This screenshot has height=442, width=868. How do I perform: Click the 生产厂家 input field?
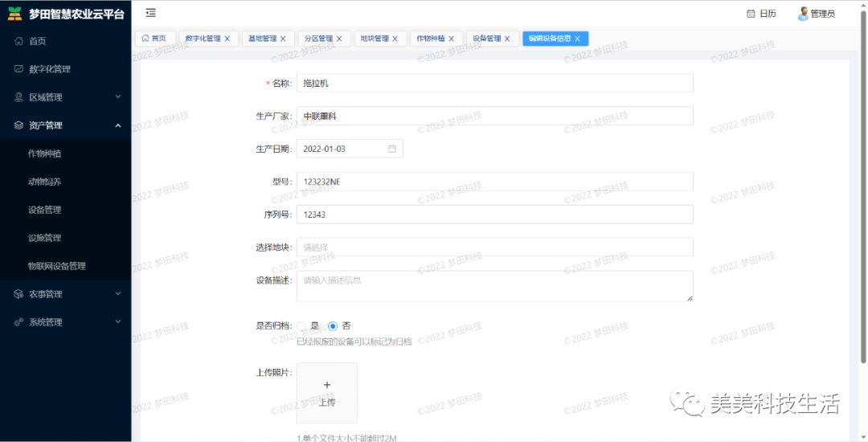(x=495, y=117)
